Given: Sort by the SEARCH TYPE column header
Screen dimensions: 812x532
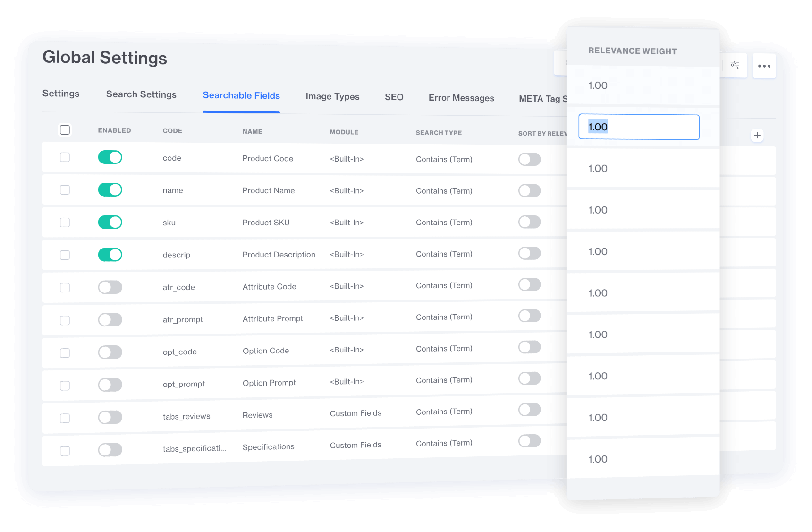Looking at the screenshot, I should [439, 133].
